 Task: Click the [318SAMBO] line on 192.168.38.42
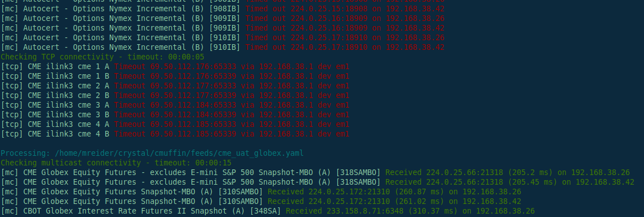(x=317, y=182)
